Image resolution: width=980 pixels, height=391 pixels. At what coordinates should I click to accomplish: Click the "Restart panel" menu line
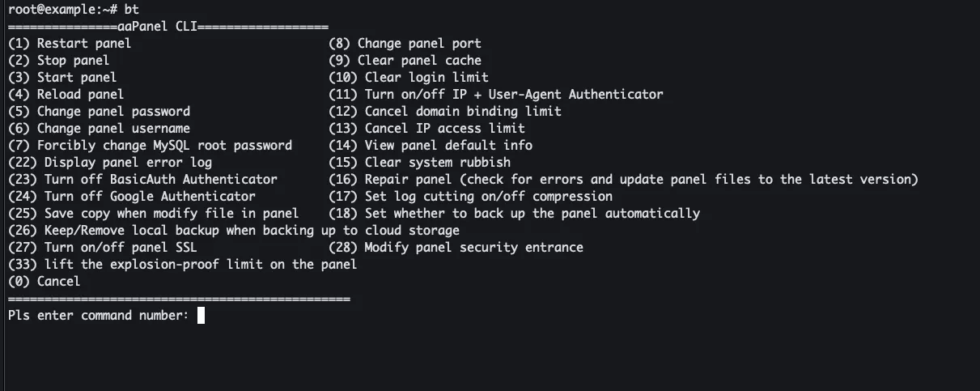click(x=70, y=43)
